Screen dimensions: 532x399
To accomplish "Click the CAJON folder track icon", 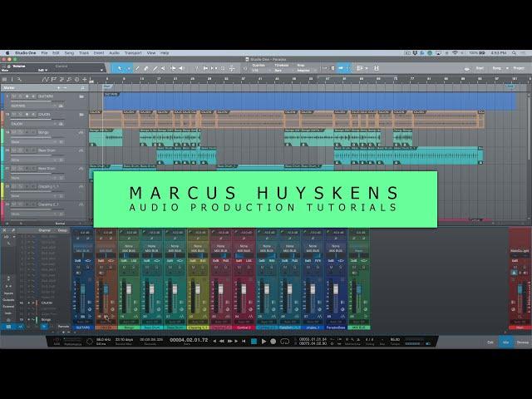I will (81, 115).
